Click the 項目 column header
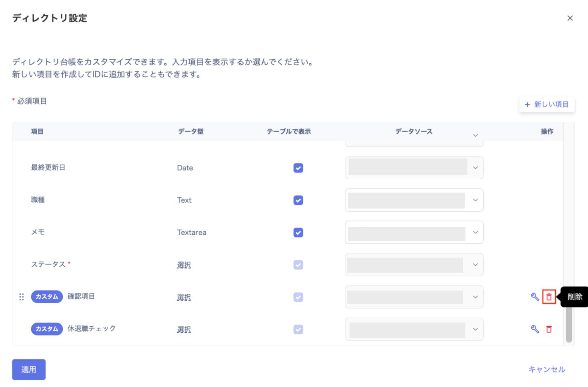 [x=37, y=132]
